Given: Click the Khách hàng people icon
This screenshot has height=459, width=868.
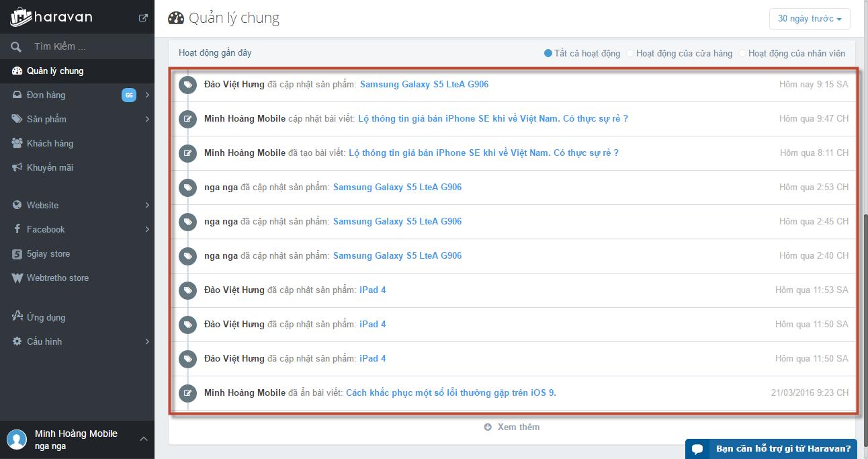Looking at the screenshot, I should (17, 143).
